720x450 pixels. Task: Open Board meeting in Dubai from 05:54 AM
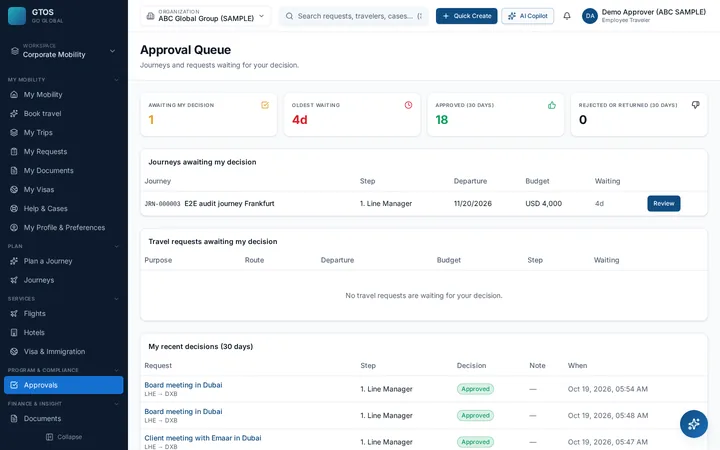[183, 385]
